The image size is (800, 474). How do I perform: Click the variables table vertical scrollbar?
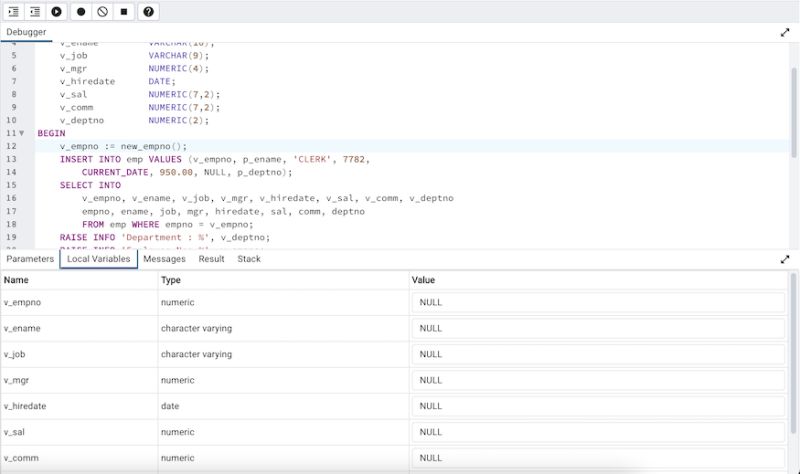click(793, 352)
